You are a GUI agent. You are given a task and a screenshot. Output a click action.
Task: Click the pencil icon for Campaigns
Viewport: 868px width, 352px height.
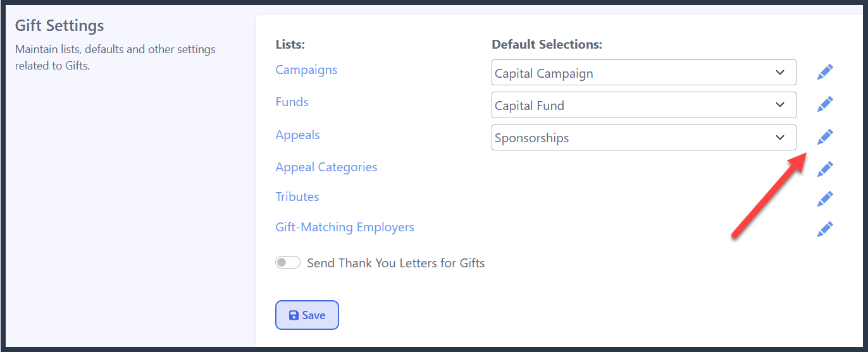coord(825,72)
